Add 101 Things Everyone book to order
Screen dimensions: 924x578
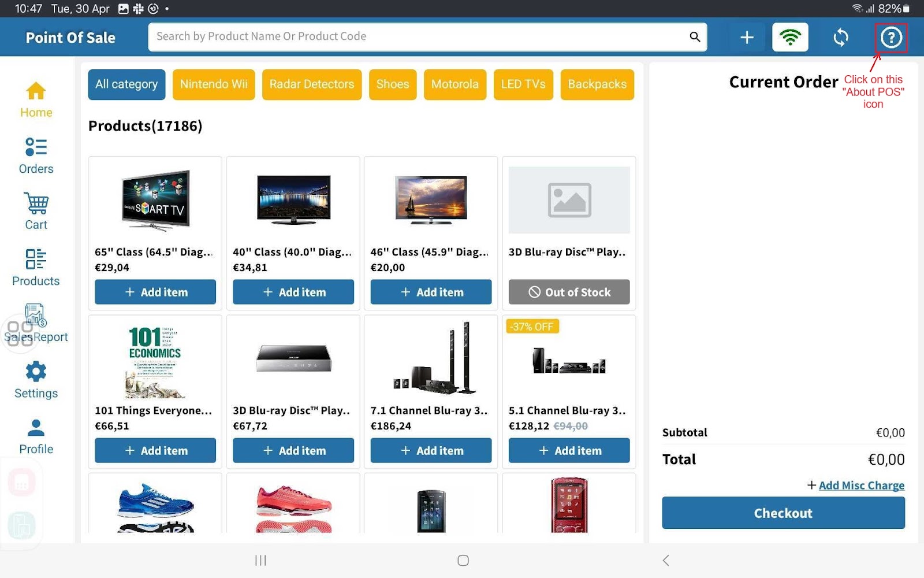tap(155, 450)
